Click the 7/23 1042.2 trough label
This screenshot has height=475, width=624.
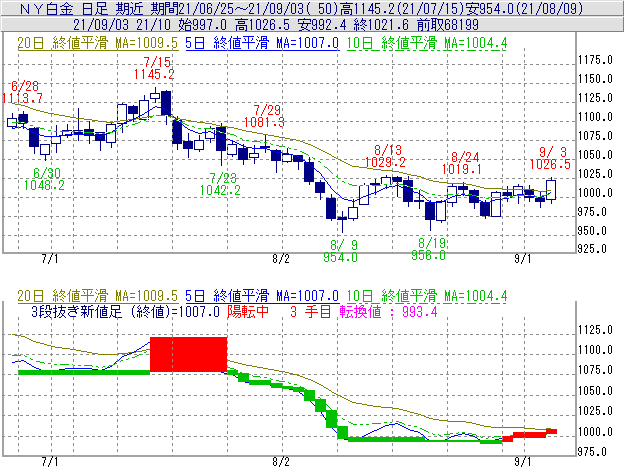tap(220, 184)
